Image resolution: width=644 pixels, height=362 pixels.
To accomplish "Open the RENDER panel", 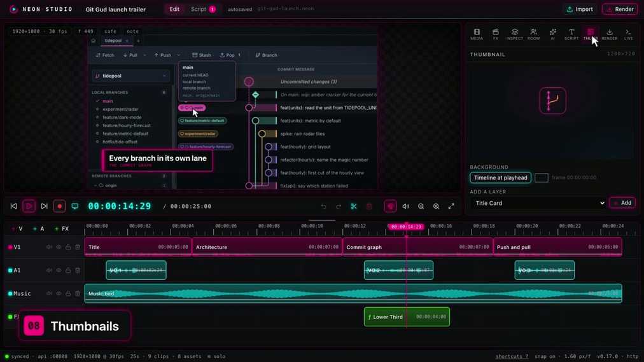I will pyautogui.click(x=610, y=34).
